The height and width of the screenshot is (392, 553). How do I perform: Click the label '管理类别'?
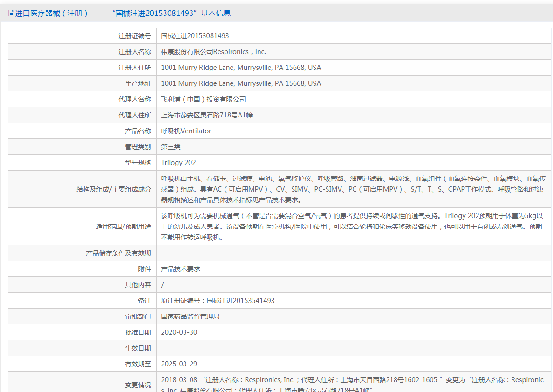(138, 147)
